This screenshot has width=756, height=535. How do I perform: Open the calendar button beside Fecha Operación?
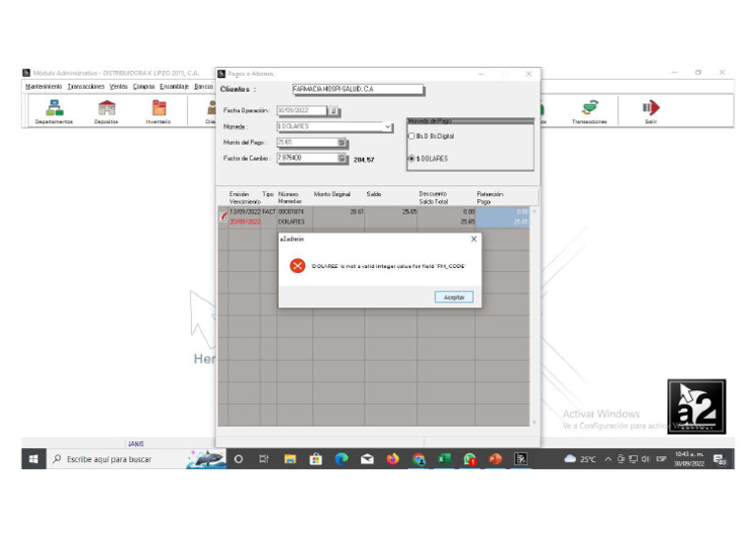click(x=334, y=111)
